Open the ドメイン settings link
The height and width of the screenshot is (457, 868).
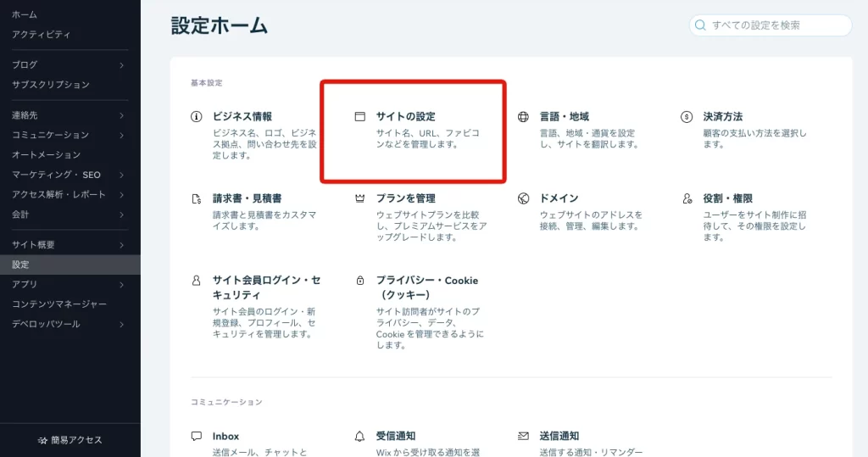click(559, 198)
